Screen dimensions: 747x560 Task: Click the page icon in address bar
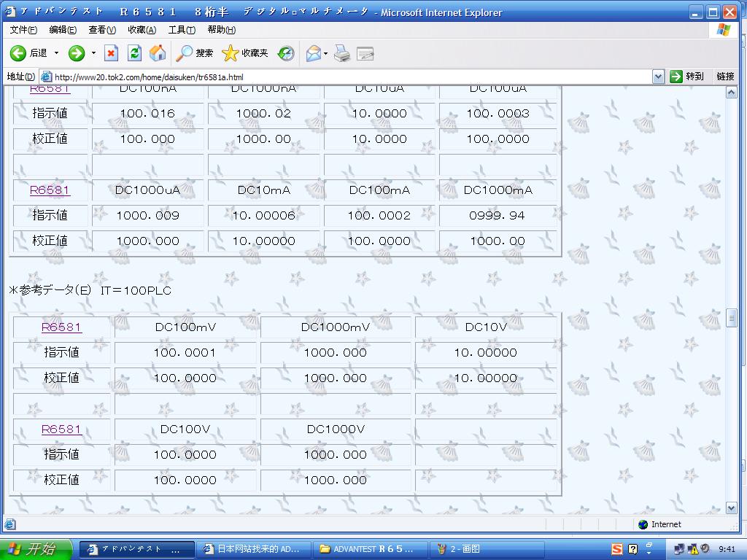[x=46, y=77]
